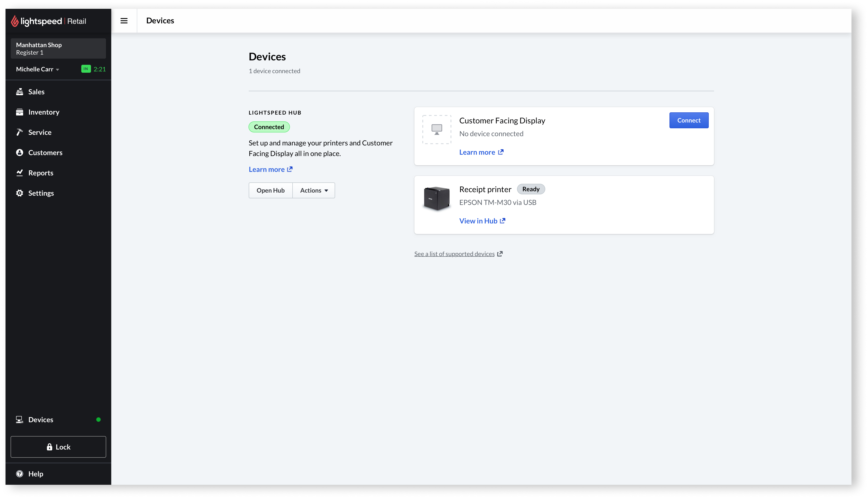Click external-link icon next to View in Hub
The width and height of the screenshot is (868, 498).
pyautogui.click(x=503, y=221)
